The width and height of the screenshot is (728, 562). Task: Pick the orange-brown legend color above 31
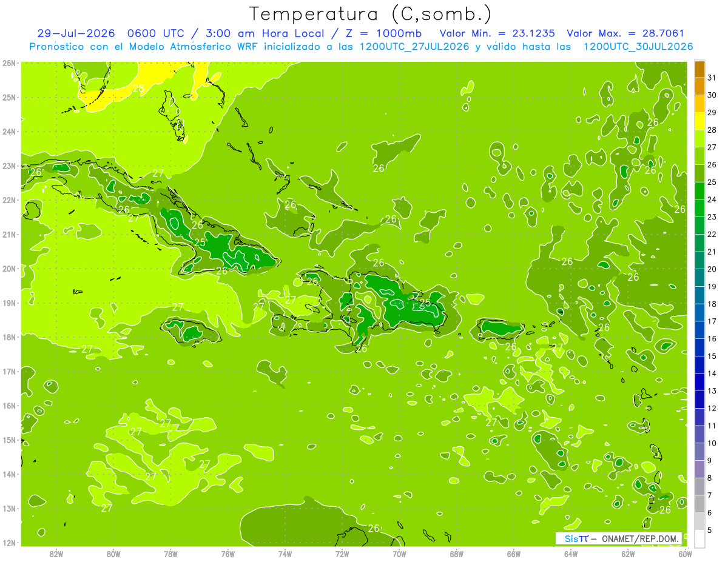coord(699,69)
